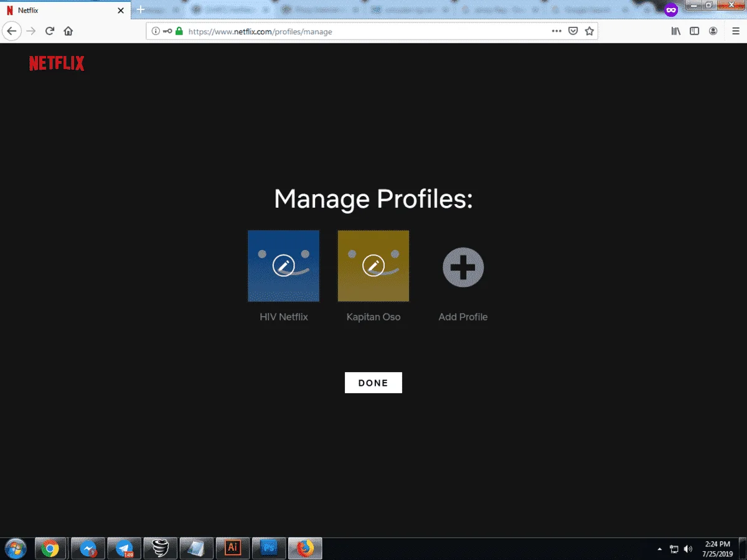
Task: Click the saved login key icon
Action: 167,31
